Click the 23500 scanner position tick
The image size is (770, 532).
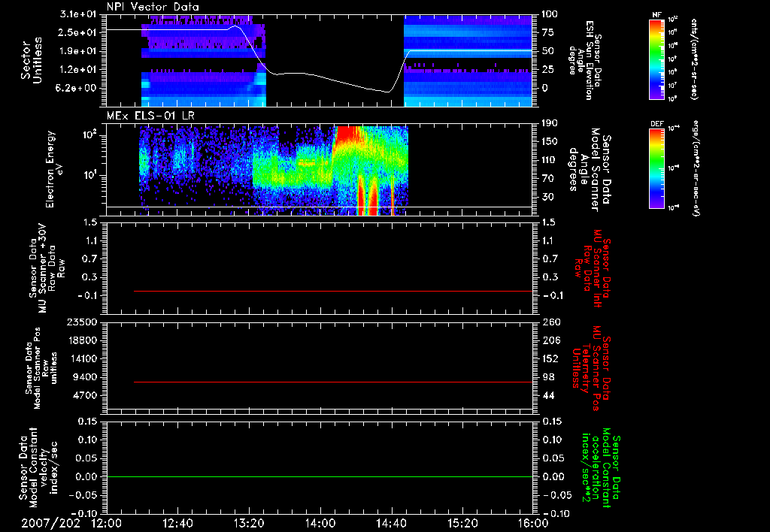(81, 322)
